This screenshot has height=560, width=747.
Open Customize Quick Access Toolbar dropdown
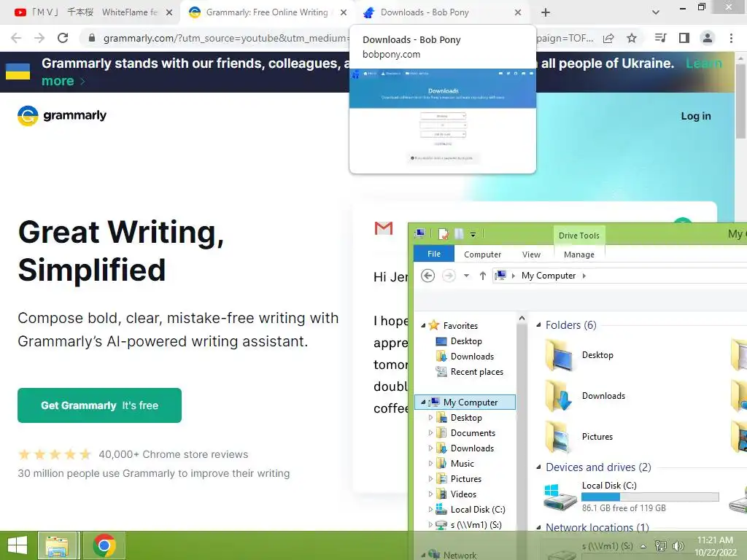click(473, 234)
